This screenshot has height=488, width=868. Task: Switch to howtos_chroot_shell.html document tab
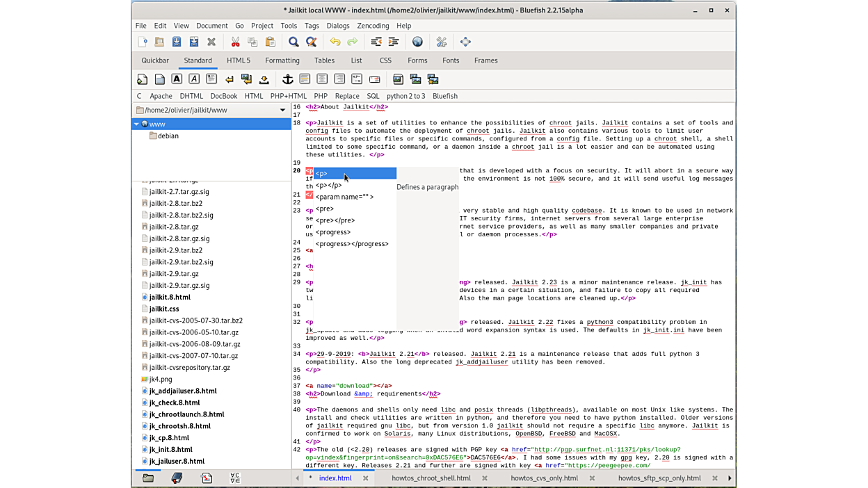coord(431,478)
